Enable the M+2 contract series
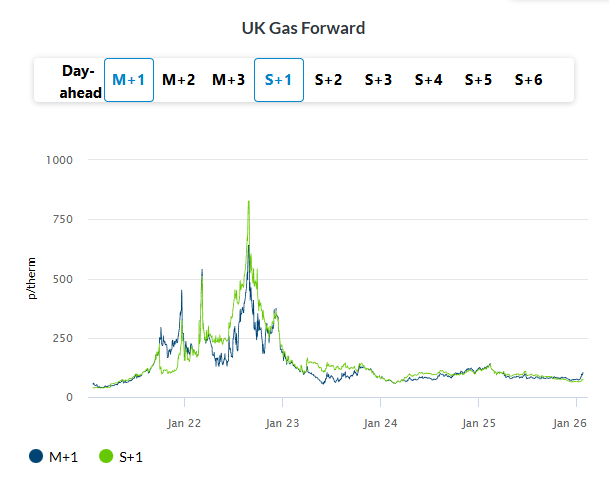This screenshot has width=609, height=479. pos(179,80)
